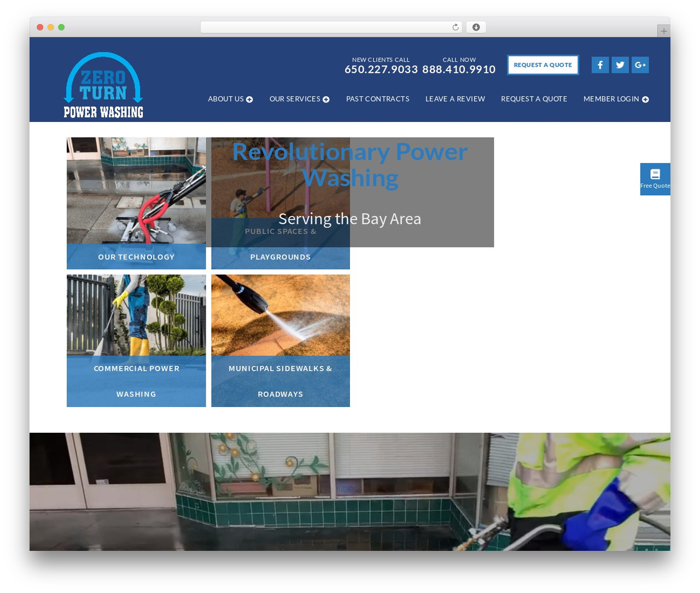
Task: Open the Facebook social icon
Action: (x=600, y=65)
